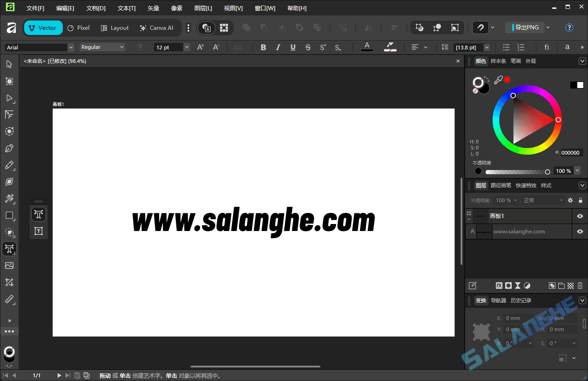Hide the www.salanghe.com text layer
The image size is (588, 381).
[580, 231]
